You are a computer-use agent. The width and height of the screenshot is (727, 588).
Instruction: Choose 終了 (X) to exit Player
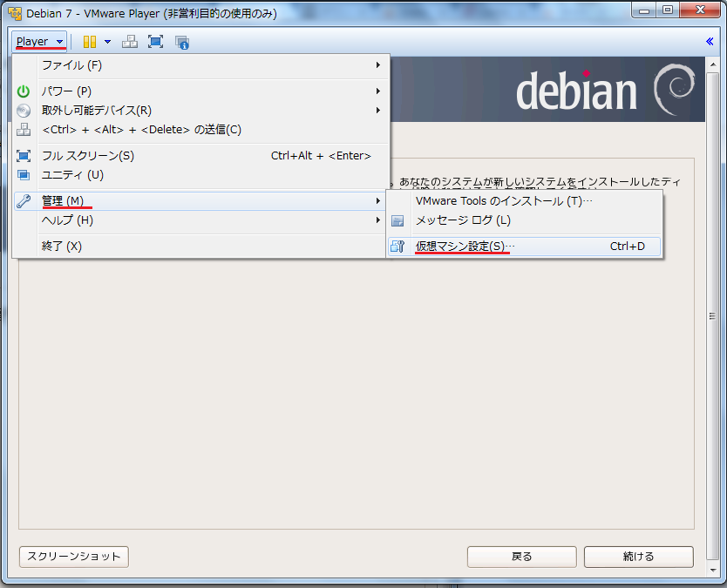click(x=62, y=246)
